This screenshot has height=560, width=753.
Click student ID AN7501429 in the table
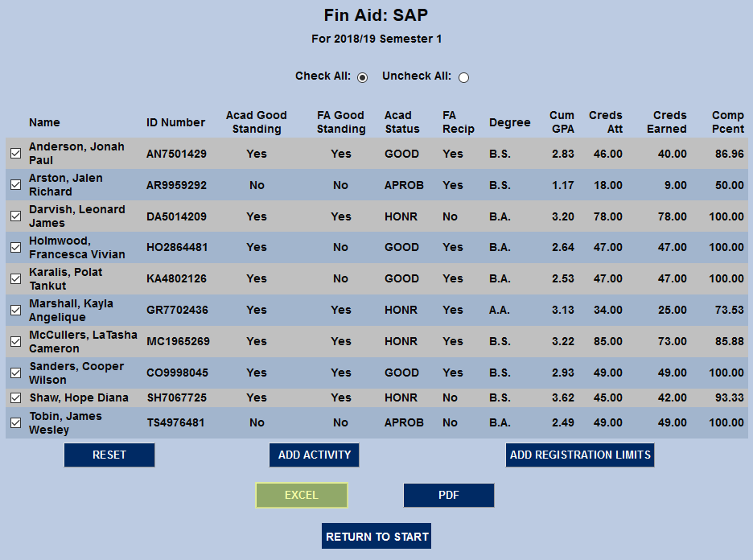pos(176,153)
